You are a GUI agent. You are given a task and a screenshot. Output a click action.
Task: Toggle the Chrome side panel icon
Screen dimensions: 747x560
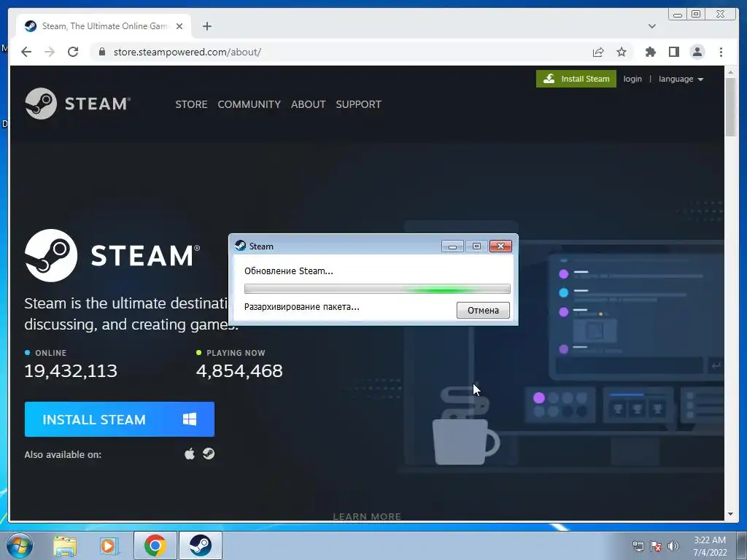(673, 52)
